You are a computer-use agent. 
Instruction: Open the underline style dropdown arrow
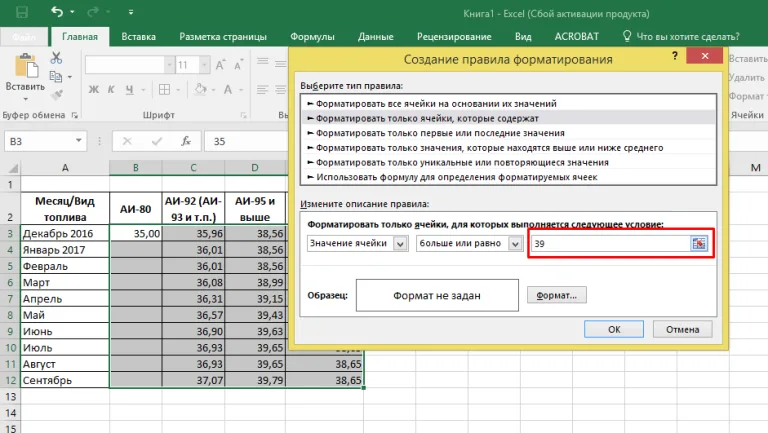(x=143, y=90)
